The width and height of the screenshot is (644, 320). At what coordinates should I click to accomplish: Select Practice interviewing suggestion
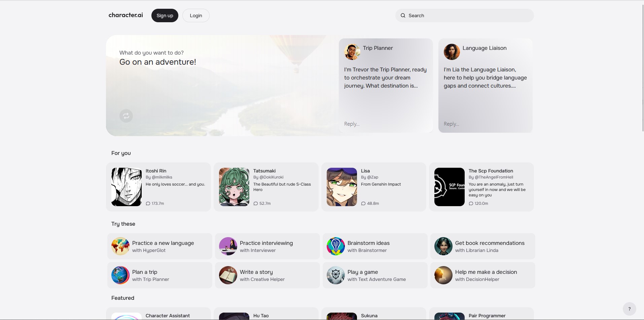(x=267, y=246)
